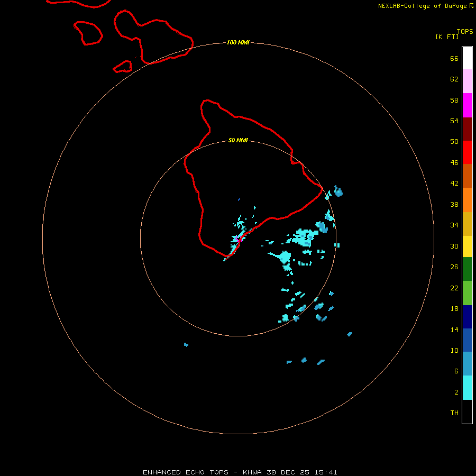Image resolution: width=476 pixels, height=476 pixels.
Task: Click the white 66 kft legend swatch
Action: click(467, 58)
